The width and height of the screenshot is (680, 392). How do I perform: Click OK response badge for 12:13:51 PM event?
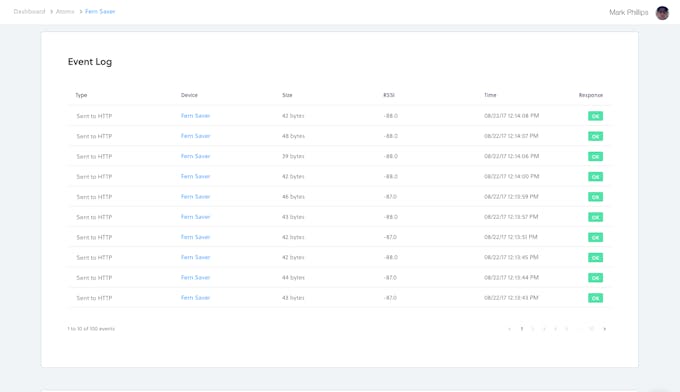(x=595, y=238)
